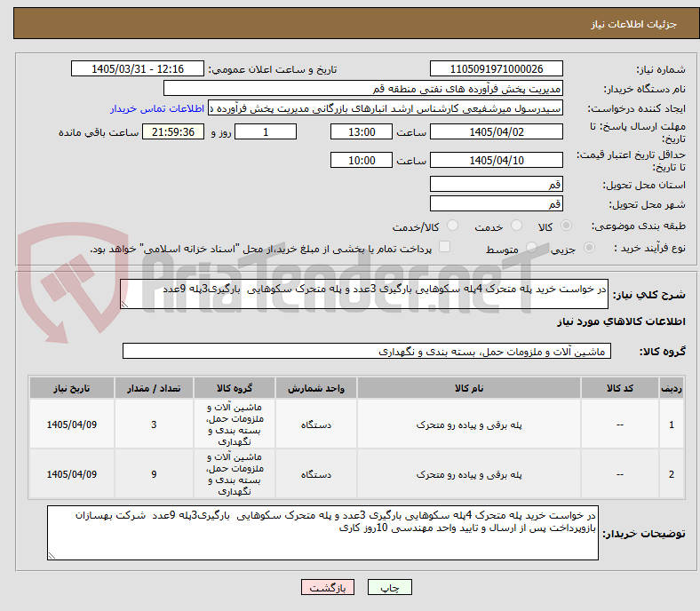Click the delivery city field قم
700x611 pixels.
(496, 203)
